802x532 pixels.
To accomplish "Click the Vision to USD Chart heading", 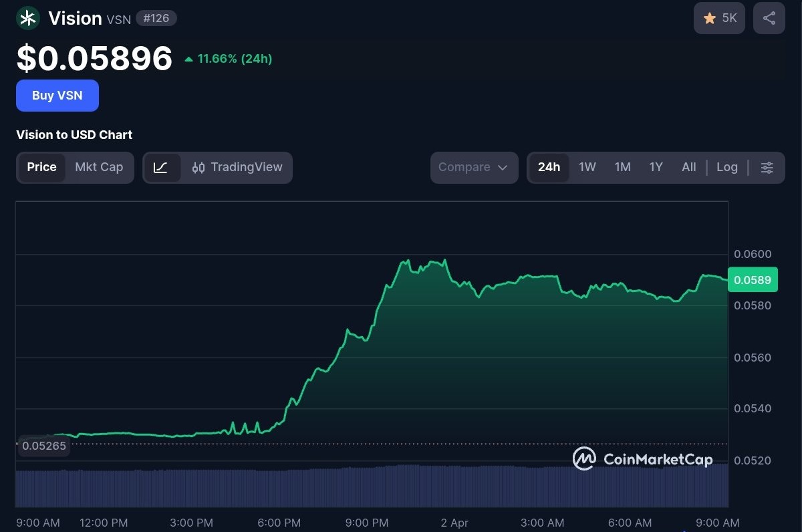I will click(x=74, y=134).
